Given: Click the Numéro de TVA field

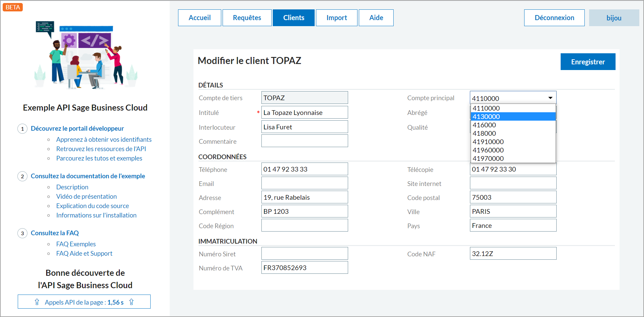Looking at the screenshot, I should (305, 267).
